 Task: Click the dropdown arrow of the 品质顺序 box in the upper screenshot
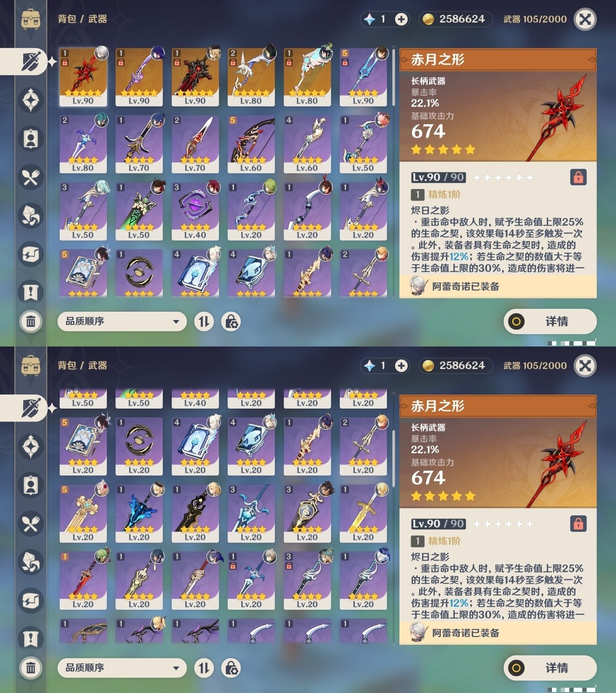pos(176,321)
